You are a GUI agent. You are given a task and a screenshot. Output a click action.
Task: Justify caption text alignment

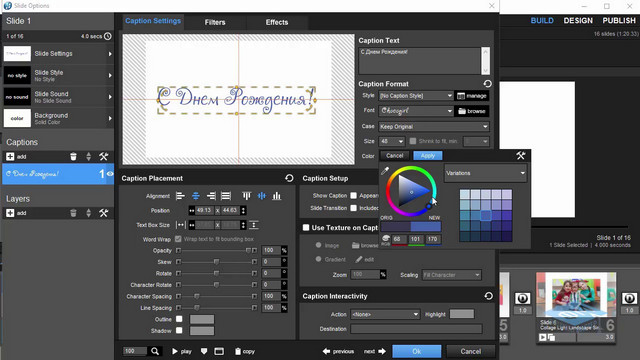click(x=226, y=196)
